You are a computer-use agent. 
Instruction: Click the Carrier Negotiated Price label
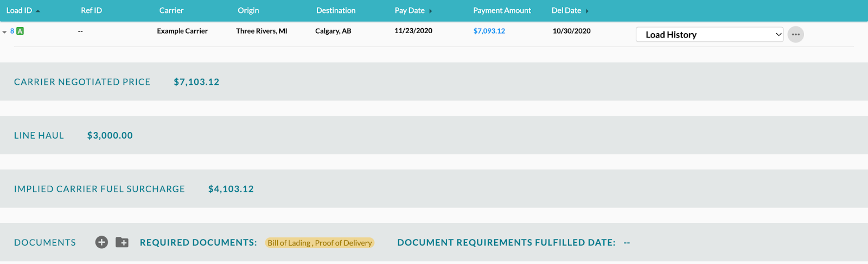tap(82, 82)
